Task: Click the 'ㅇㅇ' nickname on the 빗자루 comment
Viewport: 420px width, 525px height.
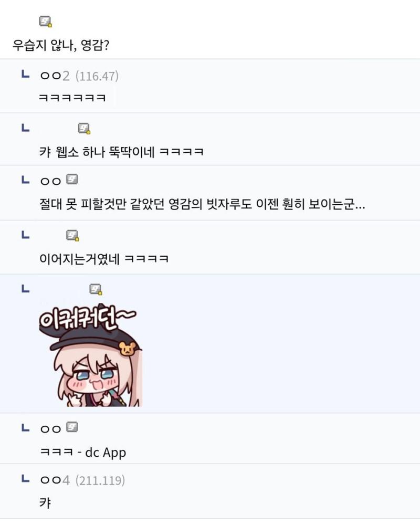Action: (50, 182)
